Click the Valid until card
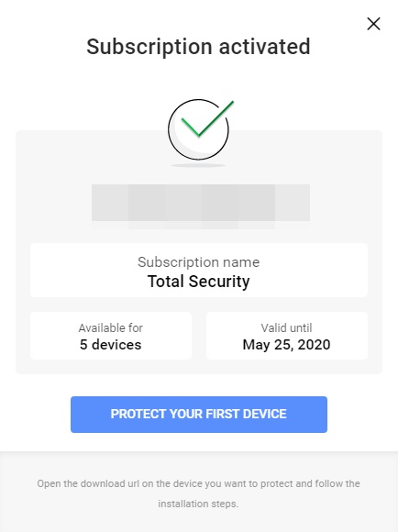The width and height of the screenshot is (398, 532). [287, 336]
